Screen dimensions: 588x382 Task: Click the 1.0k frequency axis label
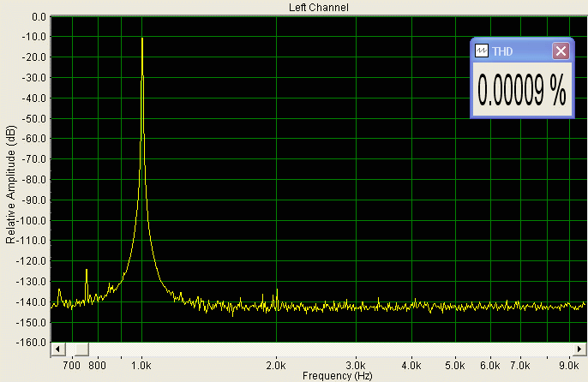tap(141, 366)
